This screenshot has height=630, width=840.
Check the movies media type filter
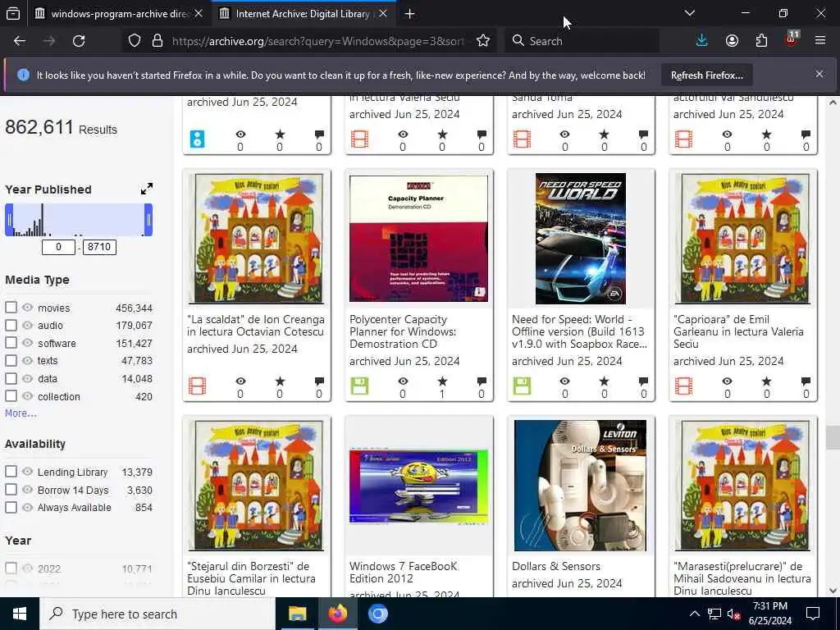11,308
